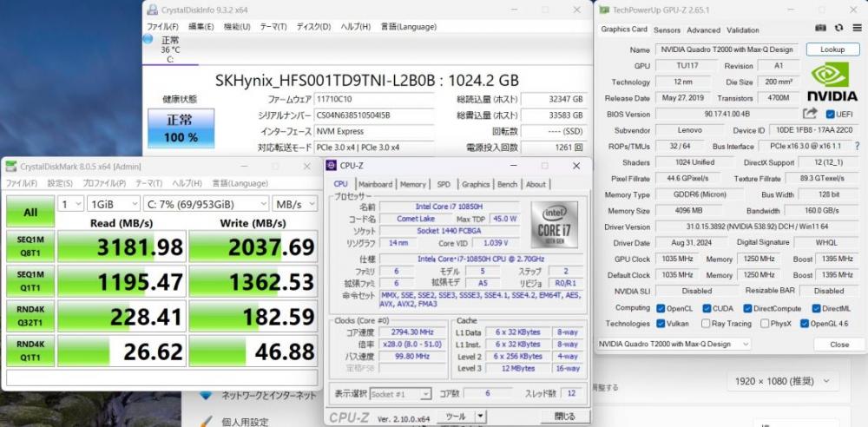Screen dimensions: 868x427
Task: Toggle the Vulkan checkbox
Action: [x=661, y=324]
